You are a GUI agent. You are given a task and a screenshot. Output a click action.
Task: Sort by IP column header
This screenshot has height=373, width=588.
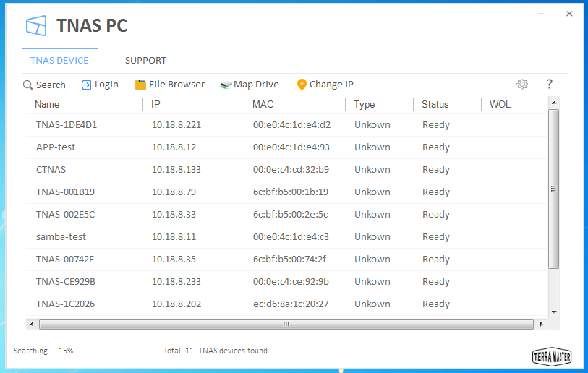(155, 105)
